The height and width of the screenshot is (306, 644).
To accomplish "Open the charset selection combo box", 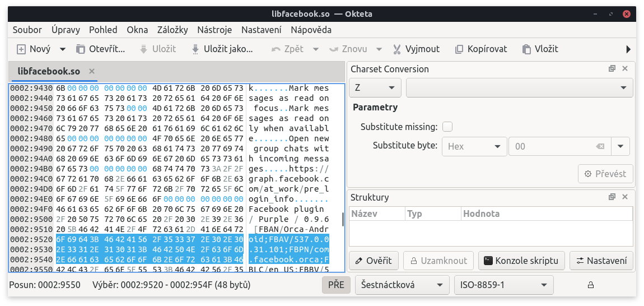I will tap(519, 87).
